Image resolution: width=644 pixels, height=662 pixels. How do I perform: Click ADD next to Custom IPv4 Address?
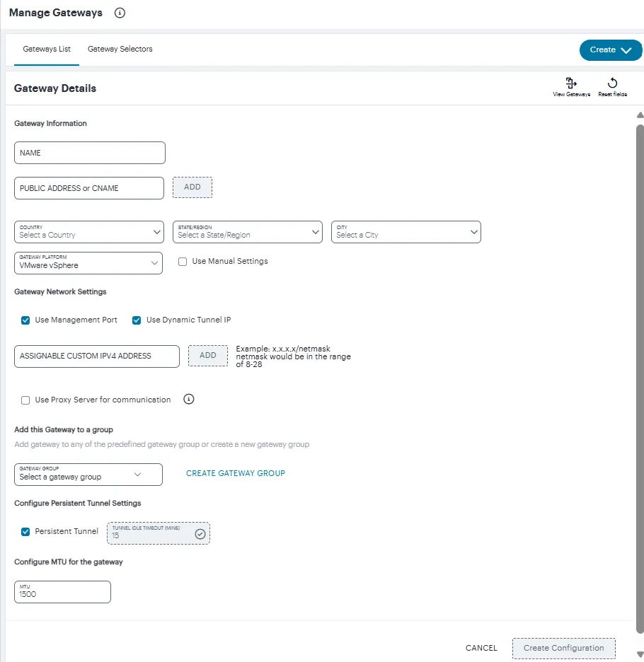click(x=208, y=356)
